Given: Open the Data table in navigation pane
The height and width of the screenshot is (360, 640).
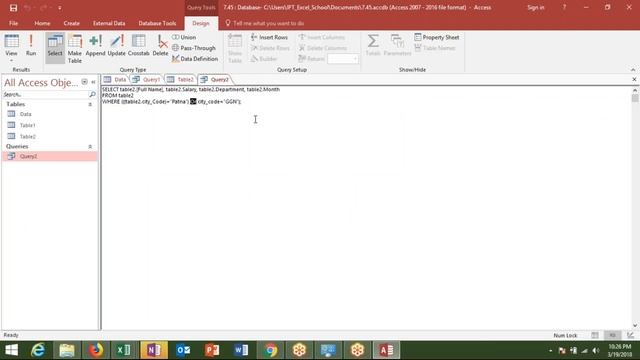Looking at the screenshot, I should click(x=25, y=114).
